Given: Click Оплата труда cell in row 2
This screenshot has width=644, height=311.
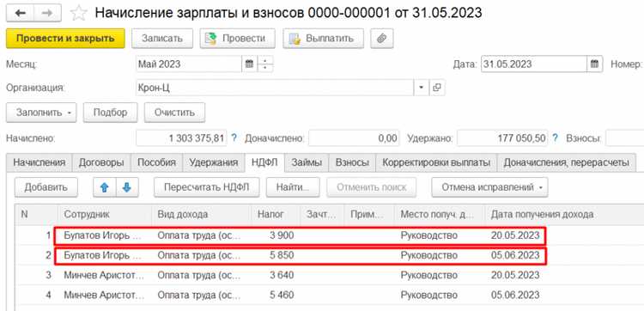Looking at the screenshot, I should tap(199, 255).
